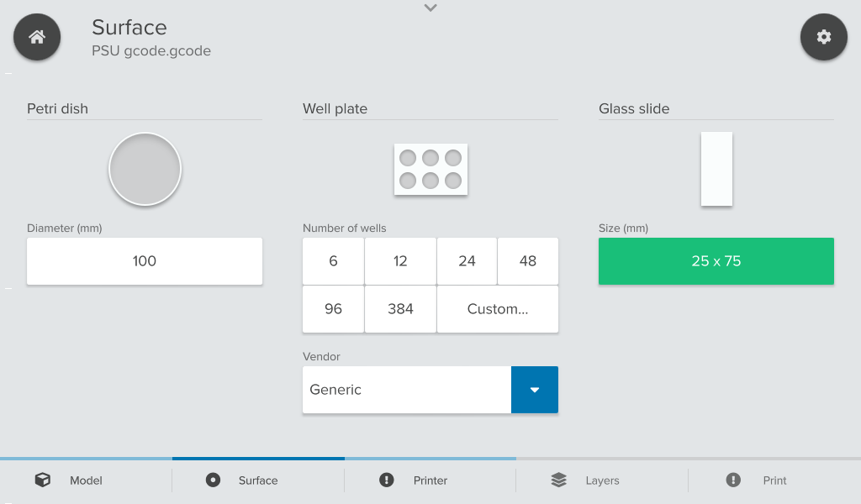
Task: Click the Generic vendor combo box
Action: point(407,390)
